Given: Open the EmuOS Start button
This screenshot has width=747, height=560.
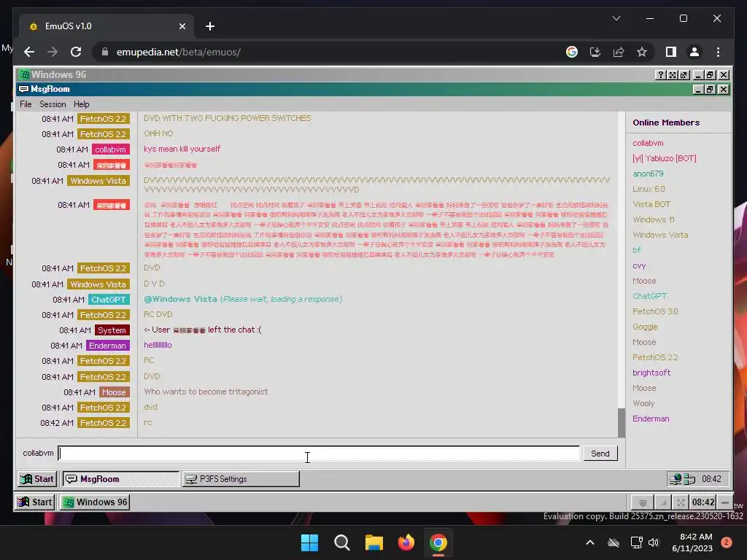Looking at the screenshot, I should point(35,502).
